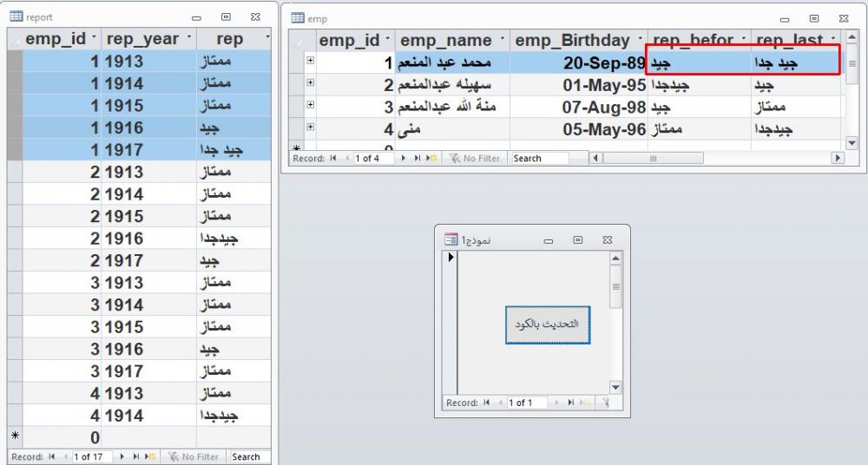Expand the plus icon for employee 3
This screenshot has width=868, height=465.
[310, 106]
